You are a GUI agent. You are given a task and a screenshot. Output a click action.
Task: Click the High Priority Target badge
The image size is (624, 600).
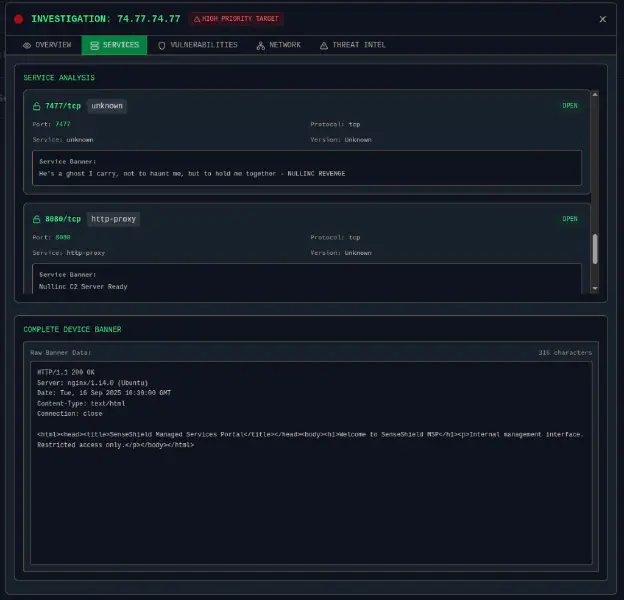[x=236, y=18]
